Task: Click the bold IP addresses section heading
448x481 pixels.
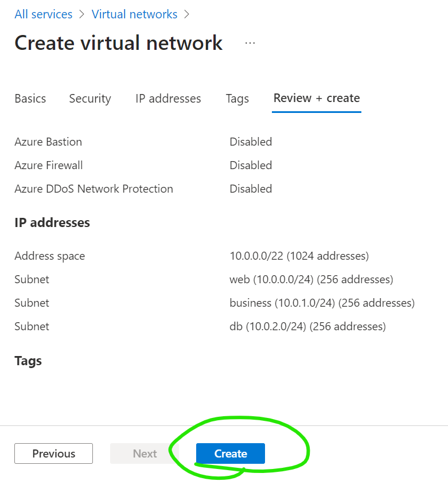Action: tap(52, 222)
